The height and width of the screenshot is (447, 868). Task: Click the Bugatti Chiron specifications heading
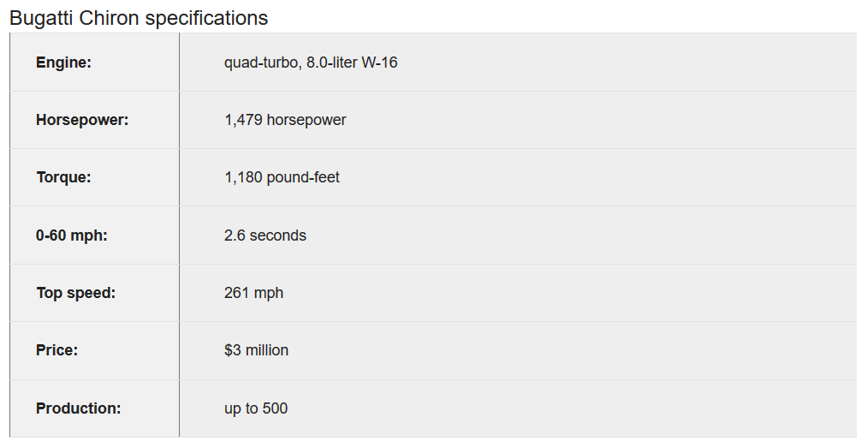139,18
